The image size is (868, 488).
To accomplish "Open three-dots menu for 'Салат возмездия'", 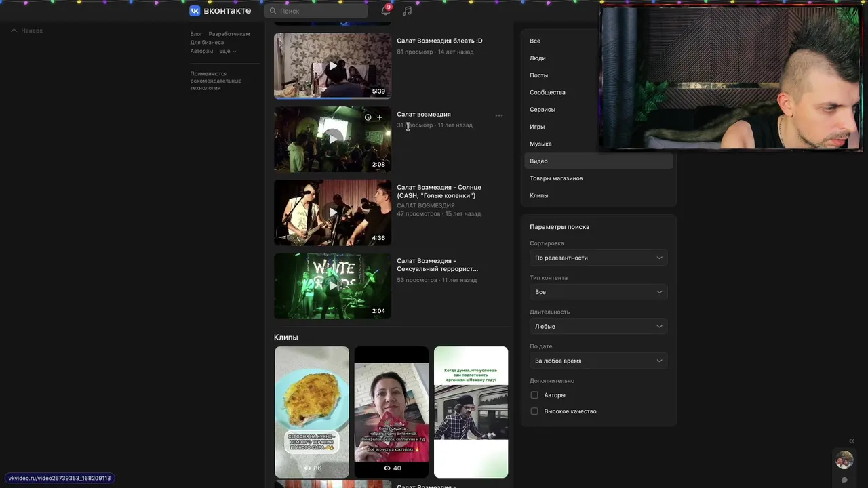I will tap(499, 115).
